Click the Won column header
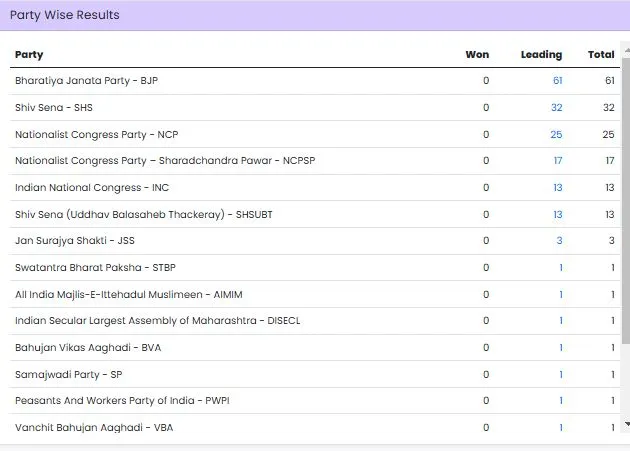This screenshot has width=630, height=451. pos(477,55)
